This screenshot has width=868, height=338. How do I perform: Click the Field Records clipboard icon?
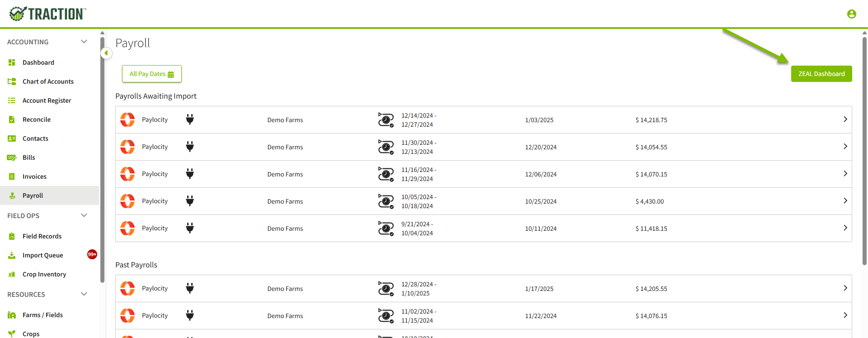(x=12, y=236)
